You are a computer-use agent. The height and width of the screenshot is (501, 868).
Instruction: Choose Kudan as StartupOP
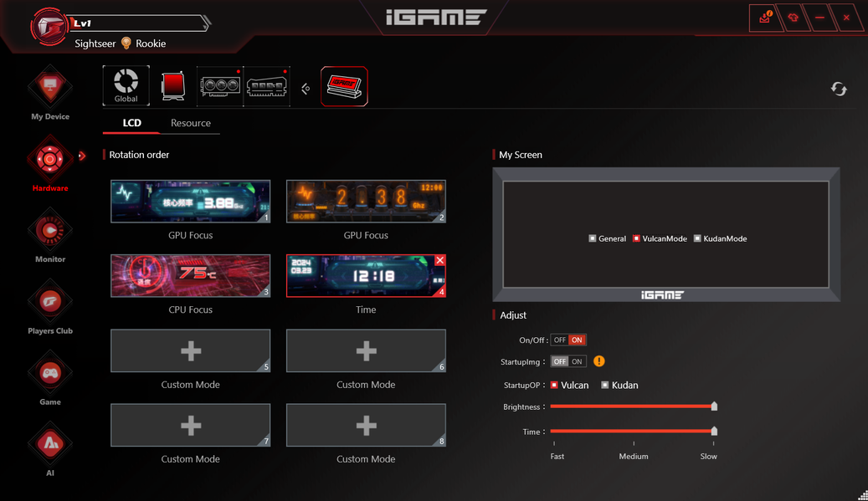pos(619,385)
